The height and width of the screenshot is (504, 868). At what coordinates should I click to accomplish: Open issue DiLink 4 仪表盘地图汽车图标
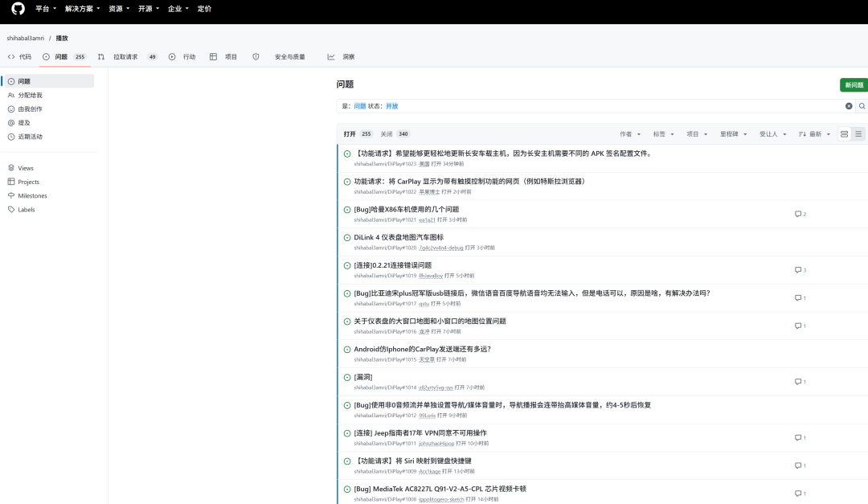click(x=399, y=237)
